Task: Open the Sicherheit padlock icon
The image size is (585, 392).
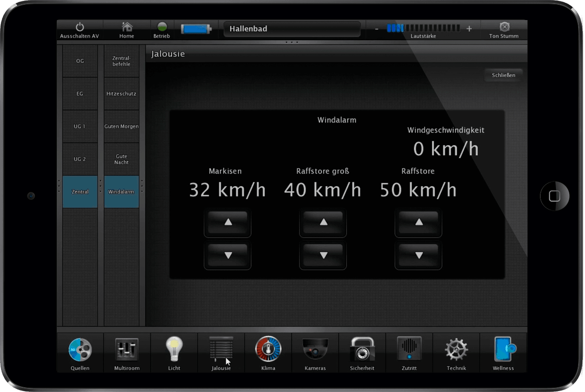Action: (x=362, y=350)
